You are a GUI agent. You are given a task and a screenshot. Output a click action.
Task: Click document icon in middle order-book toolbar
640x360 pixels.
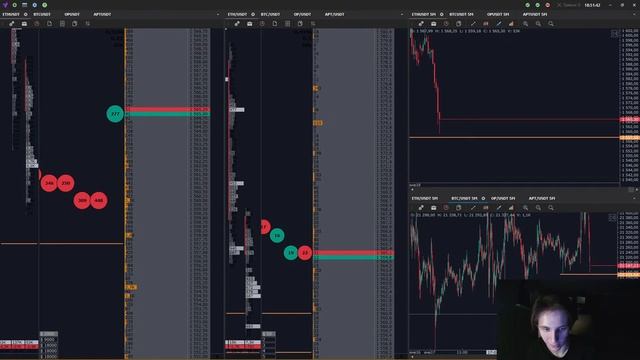coord(275,24)
